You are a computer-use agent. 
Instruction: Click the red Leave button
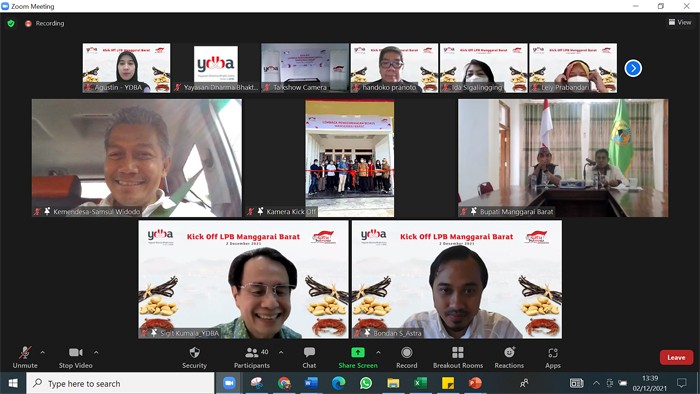(x=676, y=357)
